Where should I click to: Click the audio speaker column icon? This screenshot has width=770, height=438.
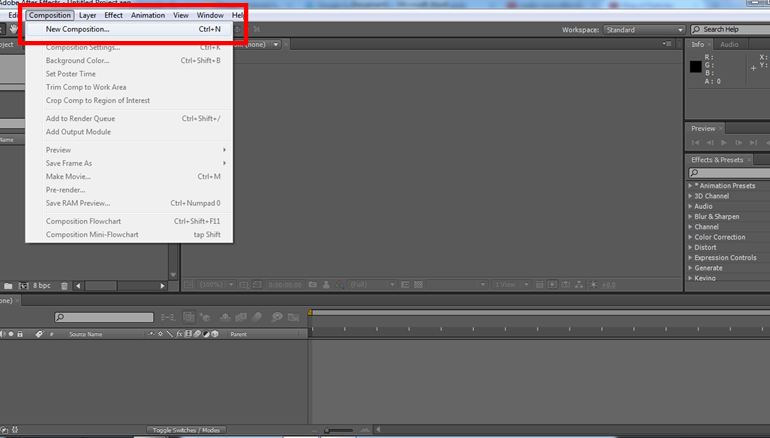click(2, 334)
